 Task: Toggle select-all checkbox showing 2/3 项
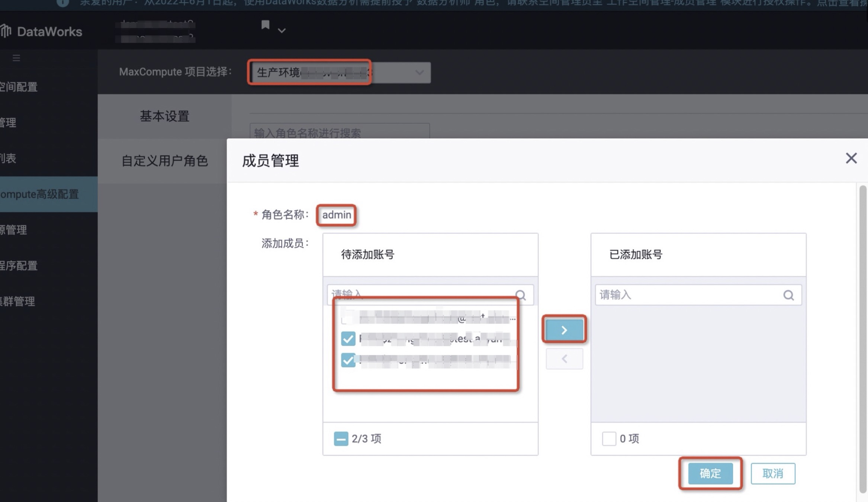coord(341,439)
